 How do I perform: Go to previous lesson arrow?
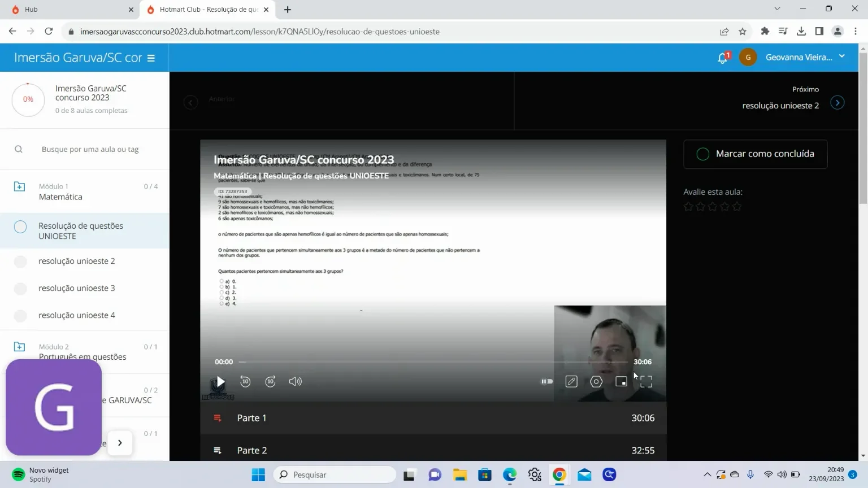coord(190,103)
